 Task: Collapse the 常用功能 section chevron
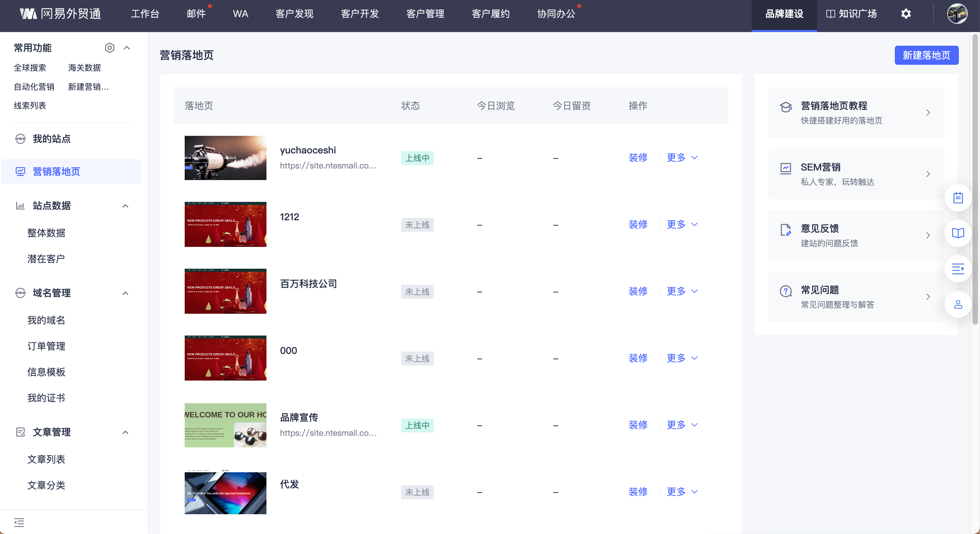(127, 48)
